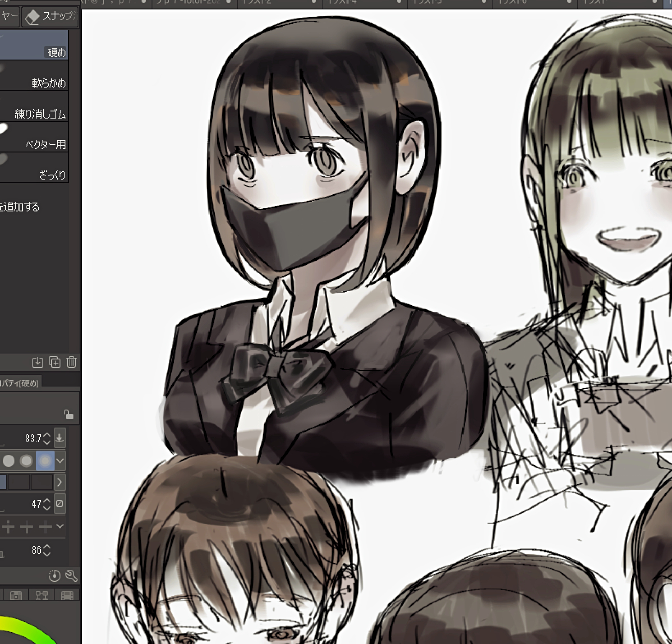The image size is (672, 644).
Task: Select the middle anti-aliasing circle option
Action: [26, 461]
